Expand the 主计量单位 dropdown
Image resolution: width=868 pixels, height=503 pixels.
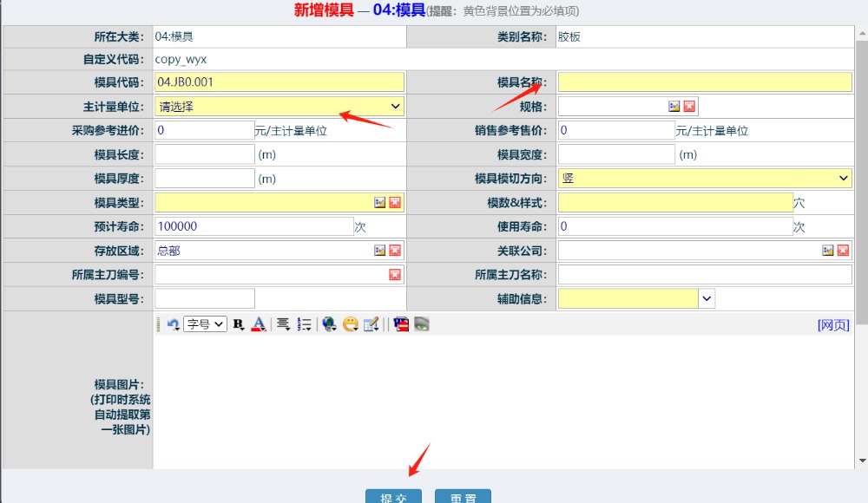[279, 107]
